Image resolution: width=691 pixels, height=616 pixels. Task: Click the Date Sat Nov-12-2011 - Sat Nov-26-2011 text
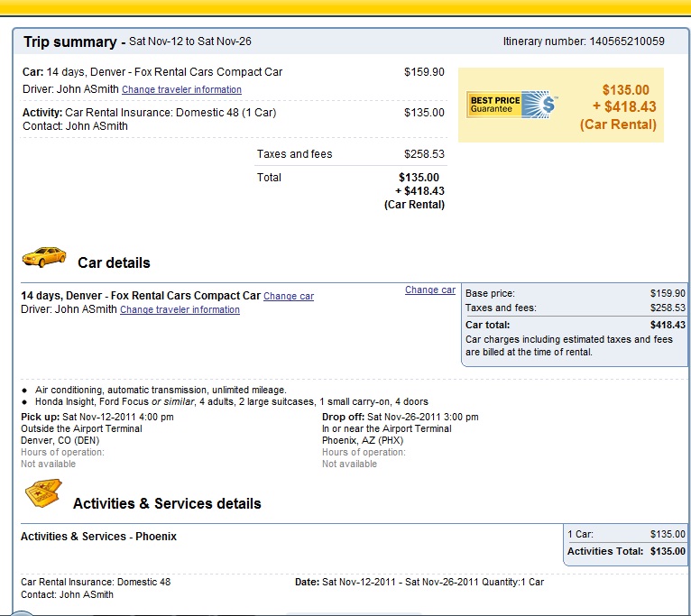tap(386, 582)
